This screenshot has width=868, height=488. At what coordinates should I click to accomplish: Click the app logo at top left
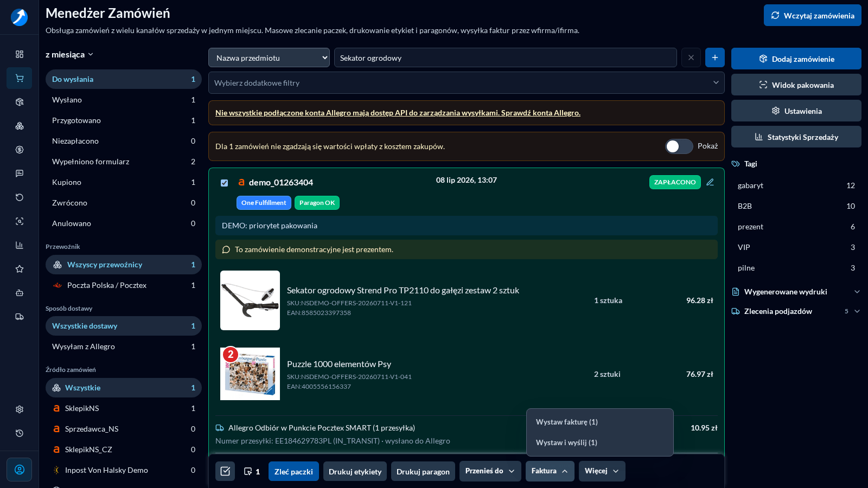coord(20,17)
